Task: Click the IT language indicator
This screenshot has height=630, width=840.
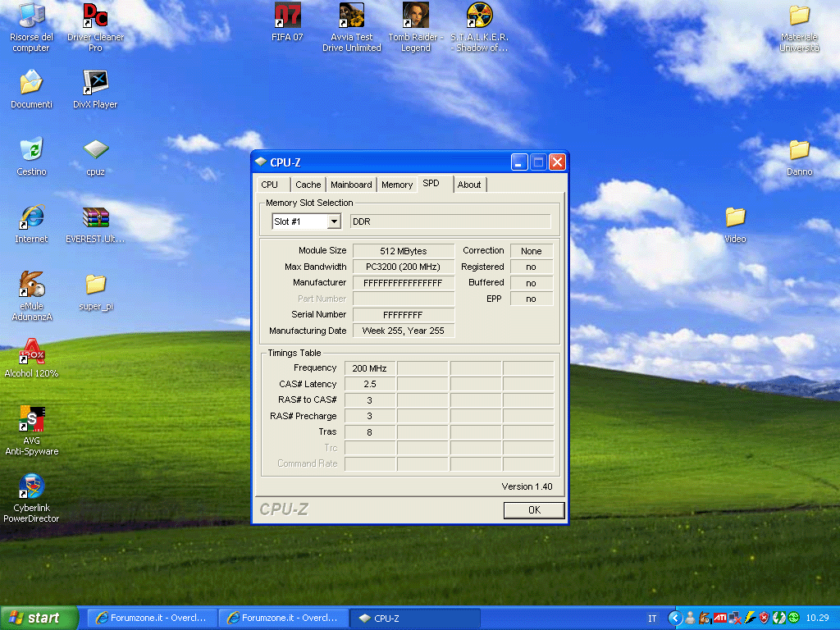Action: tap(652, 619)
